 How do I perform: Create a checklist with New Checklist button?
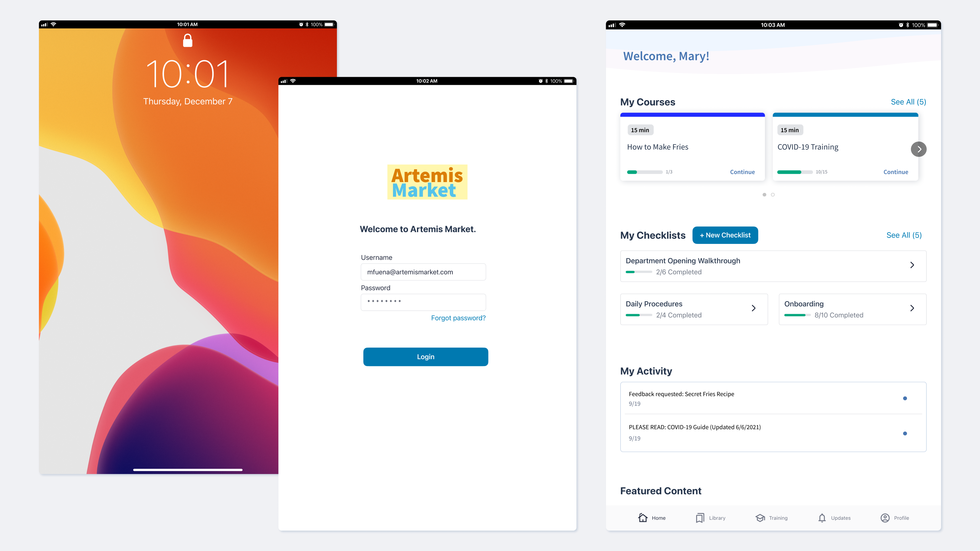pyautogui.click(x=725, y=235)
